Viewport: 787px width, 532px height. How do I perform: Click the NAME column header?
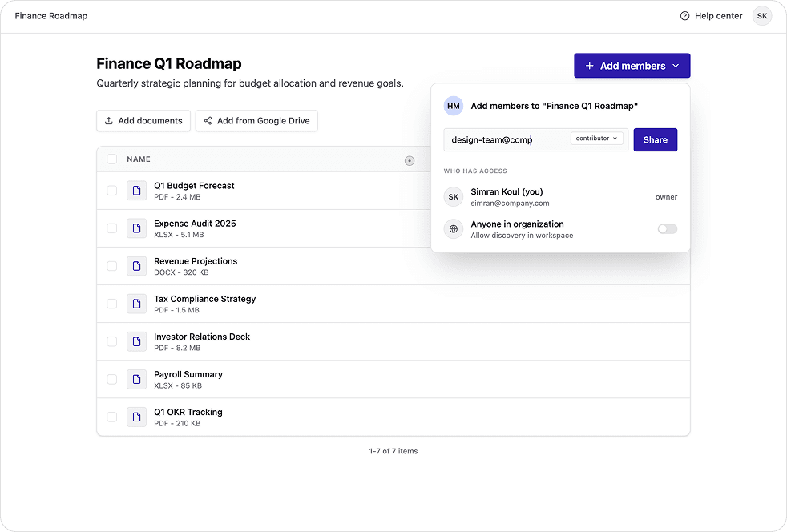tap(139, 159)
